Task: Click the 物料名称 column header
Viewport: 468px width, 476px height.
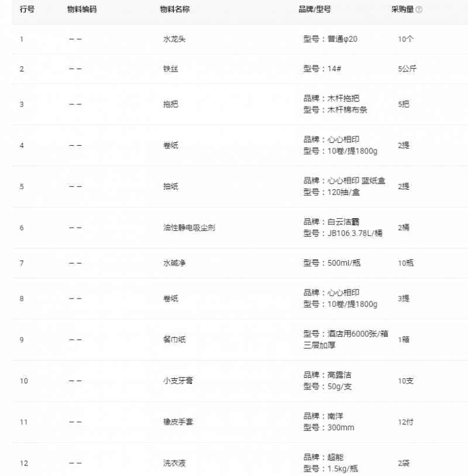Action: point(175,9)
